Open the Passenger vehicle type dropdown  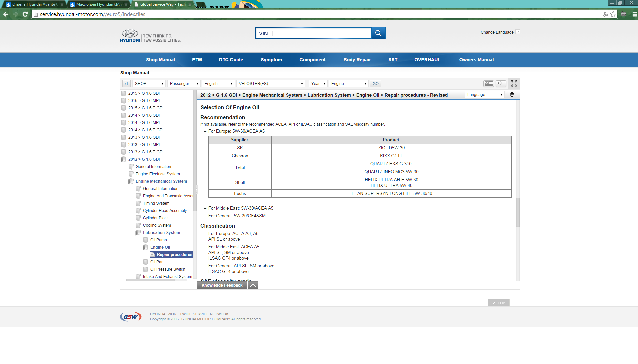(x=184, y=84)
